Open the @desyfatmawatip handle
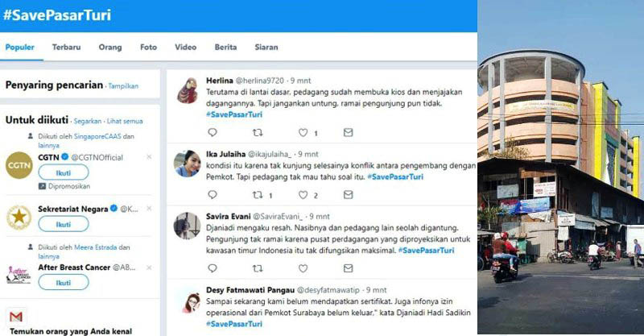Image resolution: width=644 pixels, height=336 pixels. pos(328,290)
